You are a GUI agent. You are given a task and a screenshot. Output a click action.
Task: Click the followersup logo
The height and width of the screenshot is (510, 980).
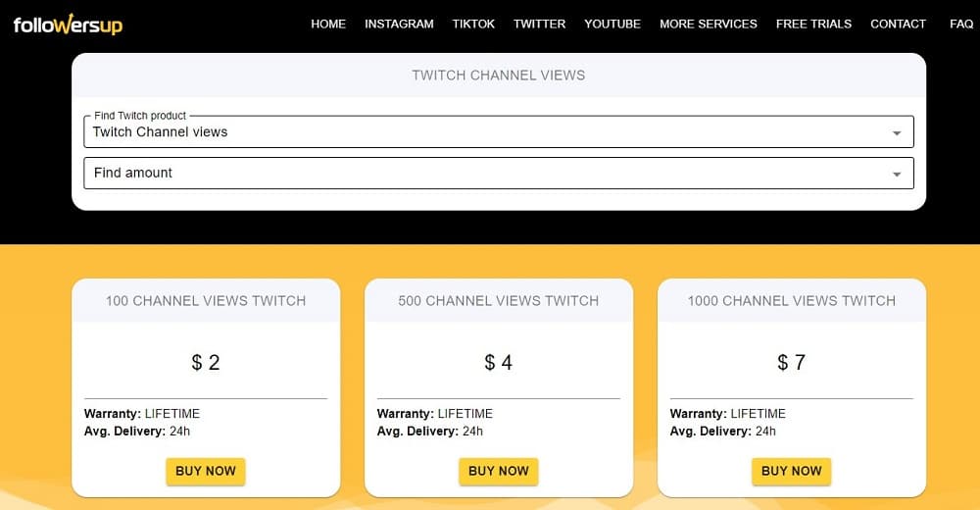tap(68, 25)
